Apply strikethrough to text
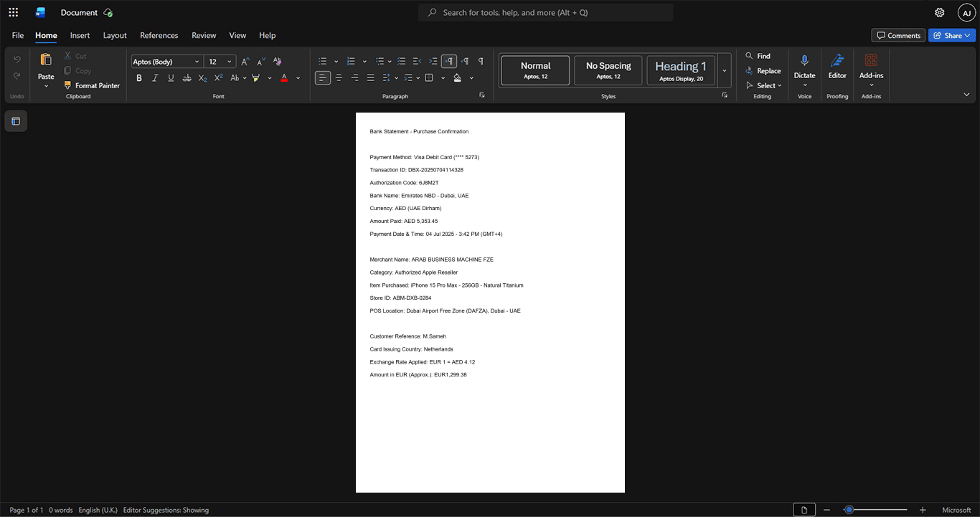The image size is (980, 517). tap(187, 78)
